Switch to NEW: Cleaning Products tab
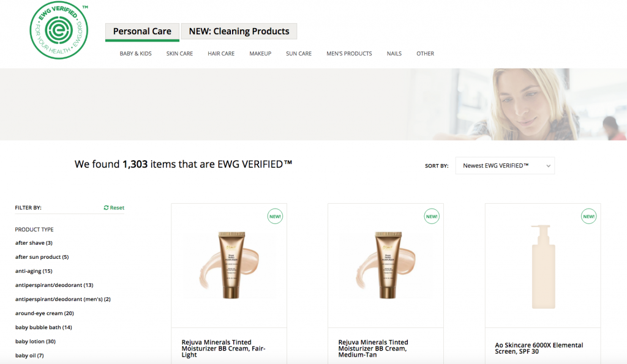The height and width of the screenshot is (364, 627). 239,31
